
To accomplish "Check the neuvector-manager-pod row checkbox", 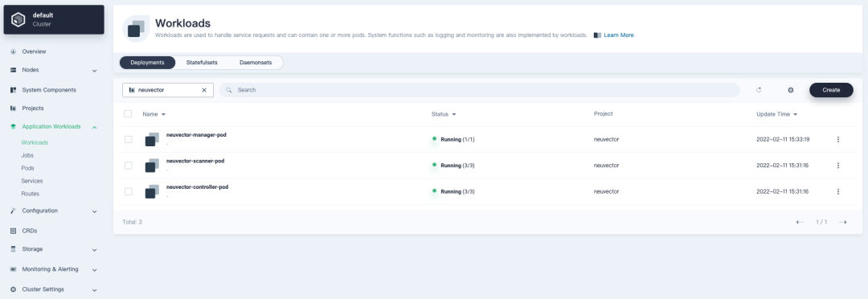I will [x=128, y=140].
